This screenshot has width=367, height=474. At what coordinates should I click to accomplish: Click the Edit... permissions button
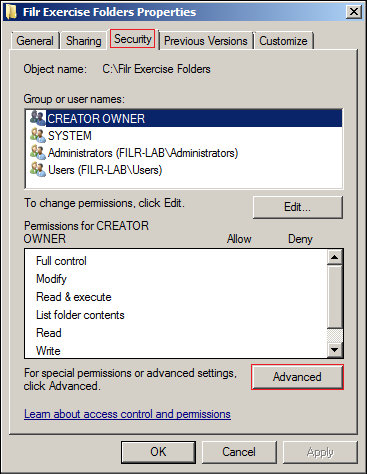298,207
